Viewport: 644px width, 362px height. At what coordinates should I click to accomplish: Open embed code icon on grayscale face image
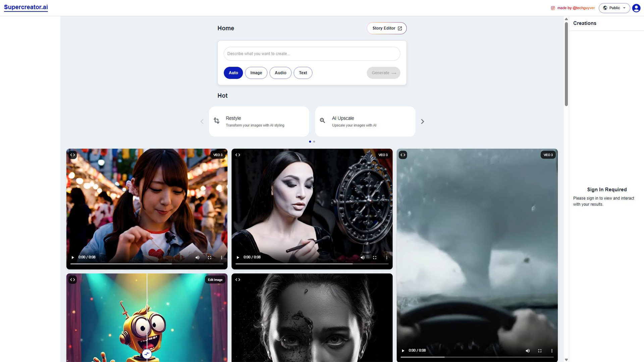click(x=237, y=280)
